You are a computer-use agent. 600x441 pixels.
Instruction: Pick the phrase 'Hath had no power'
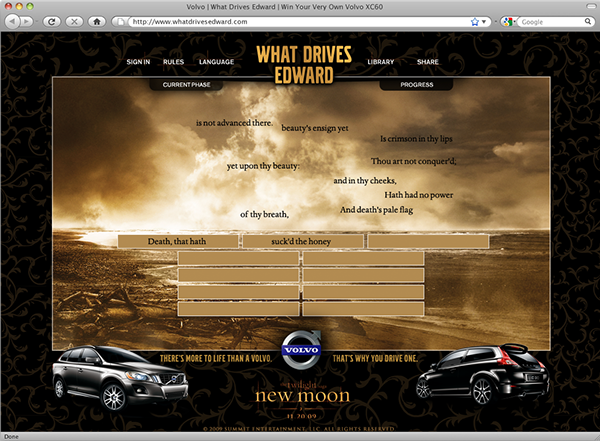[419, 195]
